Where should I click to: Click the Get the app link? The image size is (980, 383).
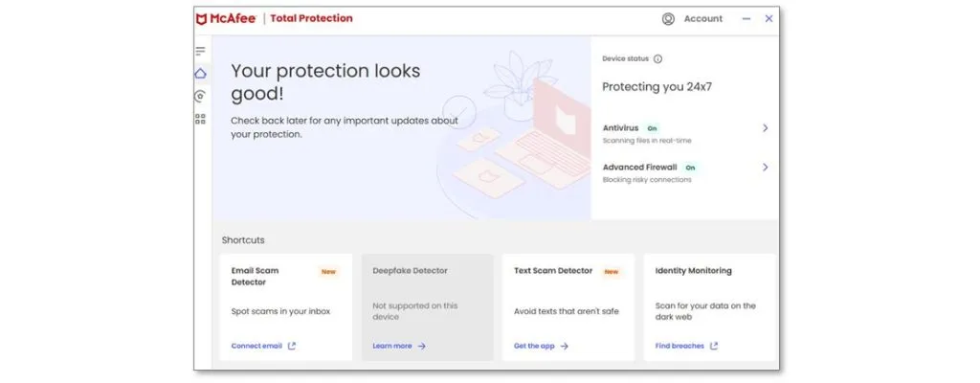pos(534,346)
